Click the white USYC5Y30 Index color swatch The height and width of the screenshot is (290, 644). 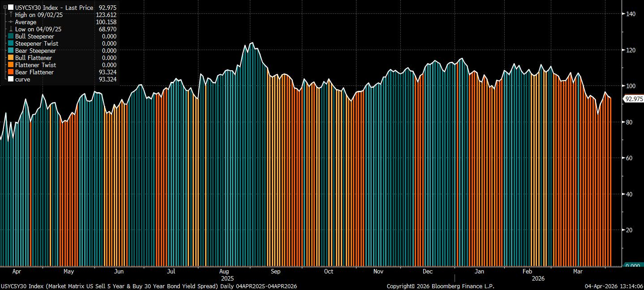[11, 8]
